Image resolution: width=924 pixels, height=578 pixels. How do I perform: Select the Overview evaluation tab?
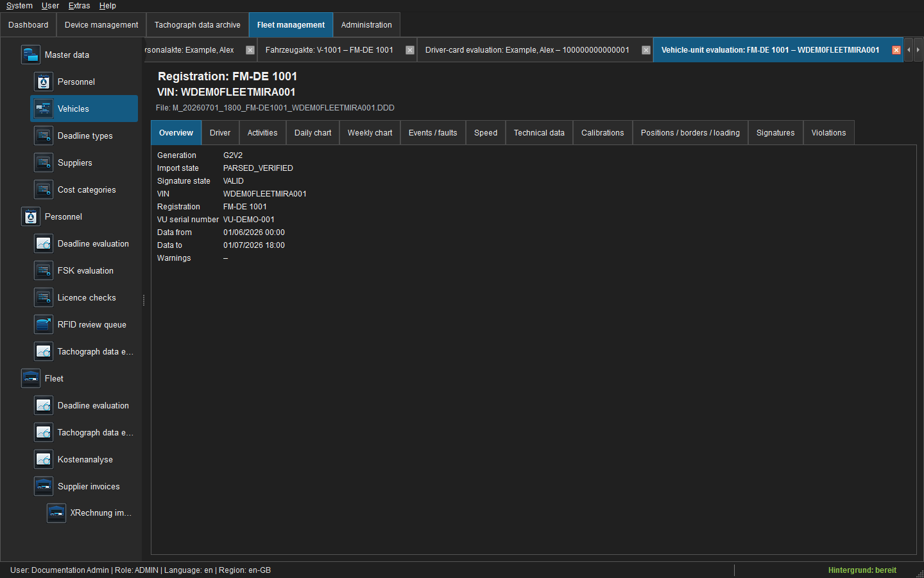pos(176,133)
